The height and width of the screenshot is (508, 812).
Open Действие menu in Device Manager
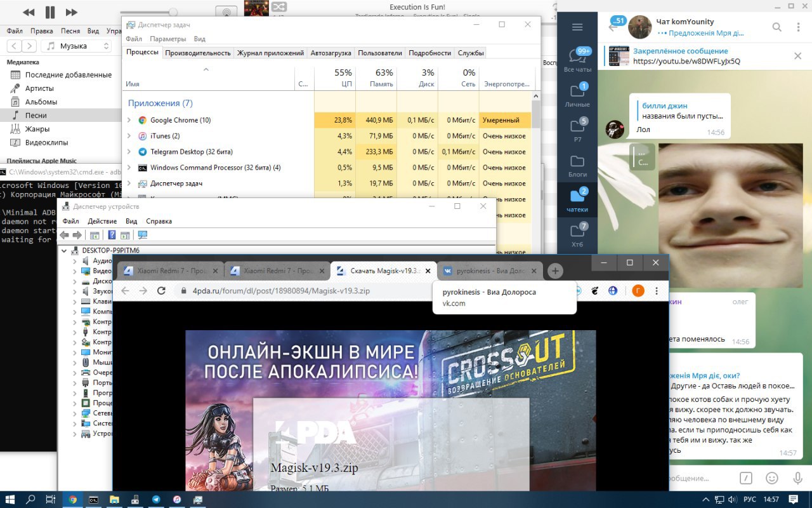(102, 221)
